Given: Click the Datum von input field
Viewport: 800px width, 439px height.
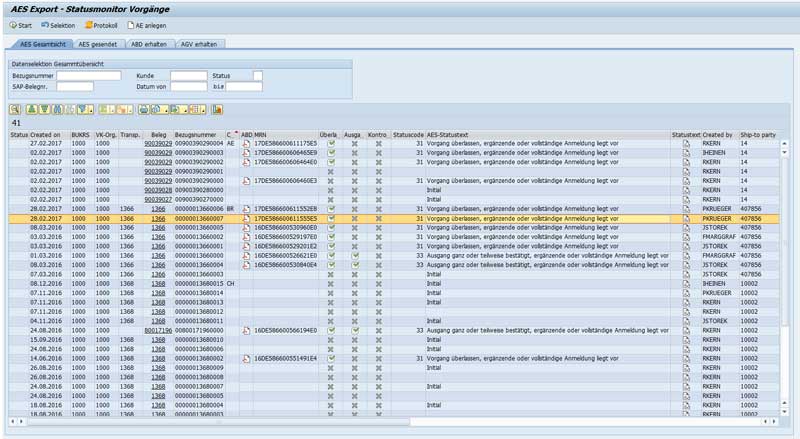Looking at the screenshot, I should 189,87.
